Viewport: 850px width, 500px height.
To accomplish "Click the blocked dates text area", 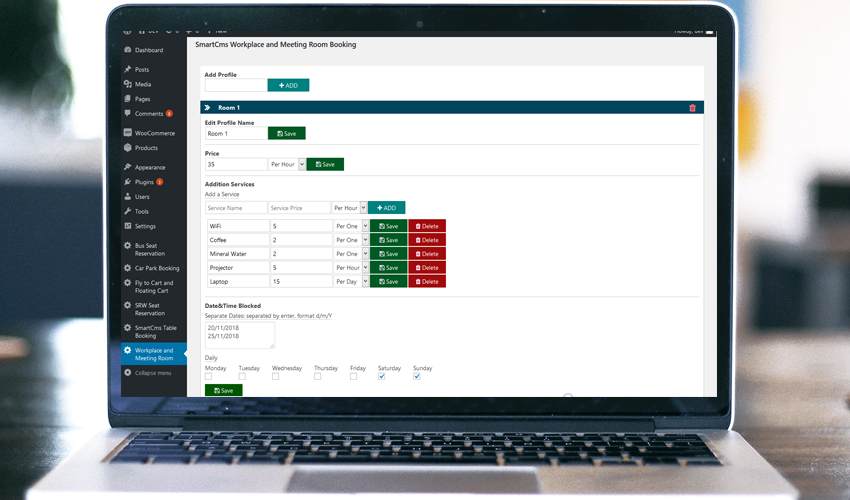I will pyautogui.click(x=239, y=335).
